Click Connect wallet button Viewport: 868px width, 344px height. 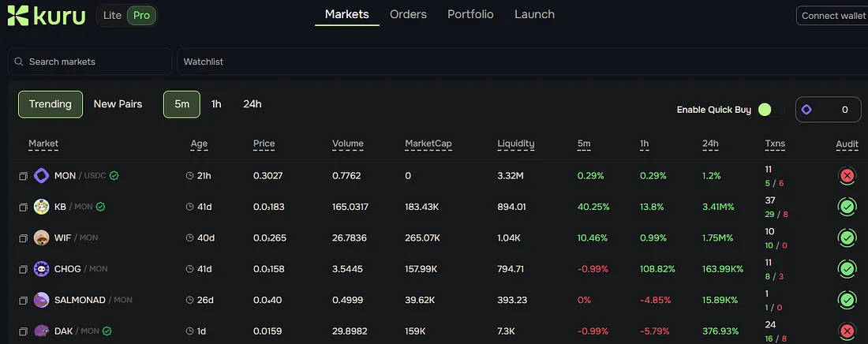coord(833,16)
